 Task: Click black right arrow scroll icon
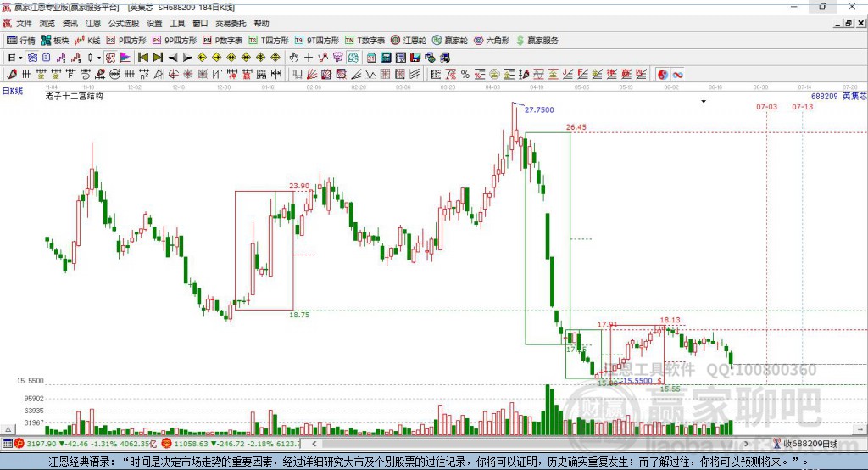coord(187,57)
